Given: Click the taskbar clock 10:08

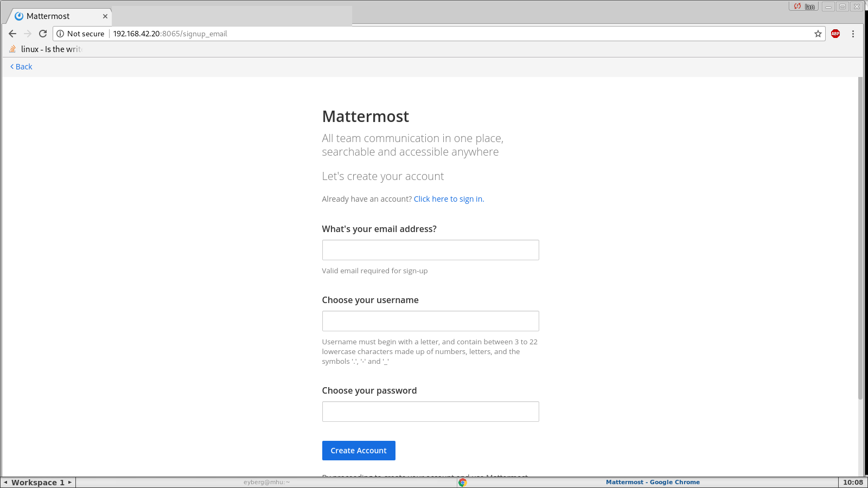Looking at the screenshot, I should (853, 482).
